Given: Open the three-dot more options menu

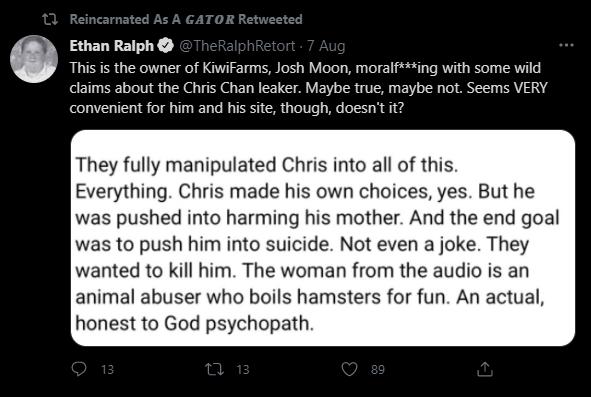Looking at the screenshot, I should pos(566,45).
